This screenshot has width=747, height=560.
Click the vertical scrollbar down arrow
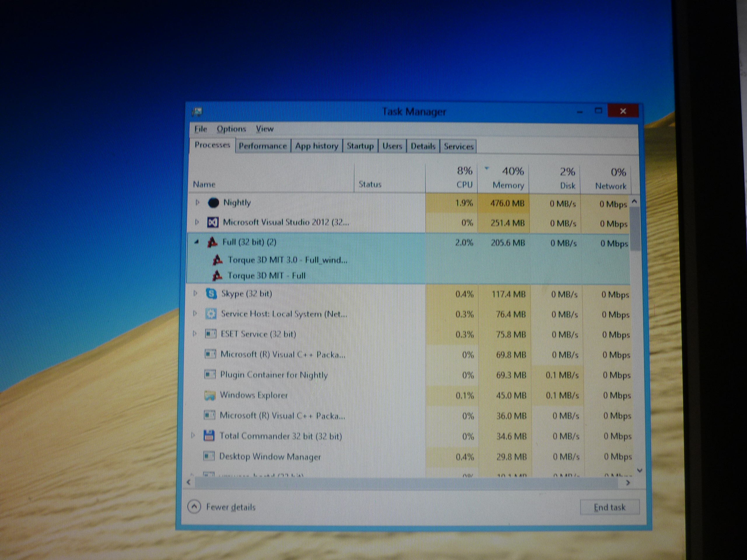coord(639,470)
